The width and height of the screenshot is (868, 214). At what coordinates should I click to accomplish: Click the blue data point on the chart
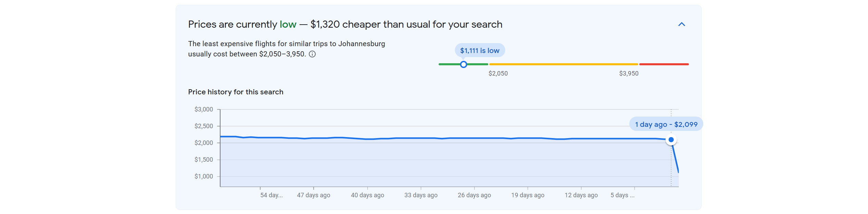[x=671, y=139]
